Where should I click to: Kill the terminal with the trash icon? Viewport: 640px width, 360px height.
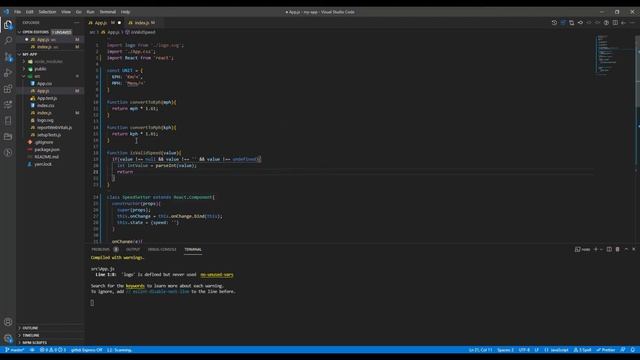[x=618, y=249]
